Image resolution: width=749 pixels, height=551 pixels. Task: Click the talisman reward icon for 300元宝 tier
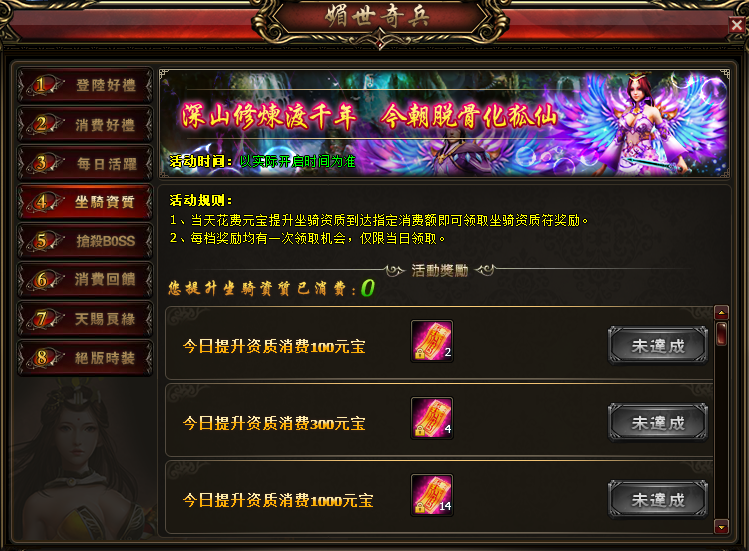[432, 418]
